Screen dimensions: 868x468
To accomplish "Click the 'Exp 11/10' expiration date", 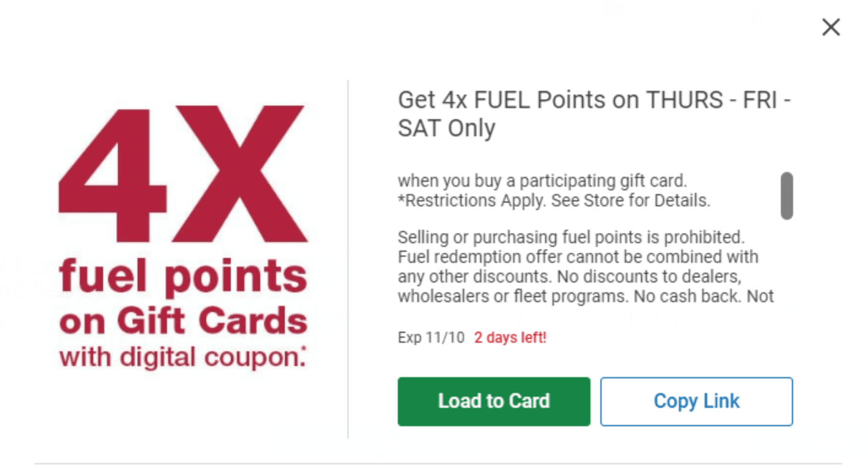I will [x=431, y=338].
